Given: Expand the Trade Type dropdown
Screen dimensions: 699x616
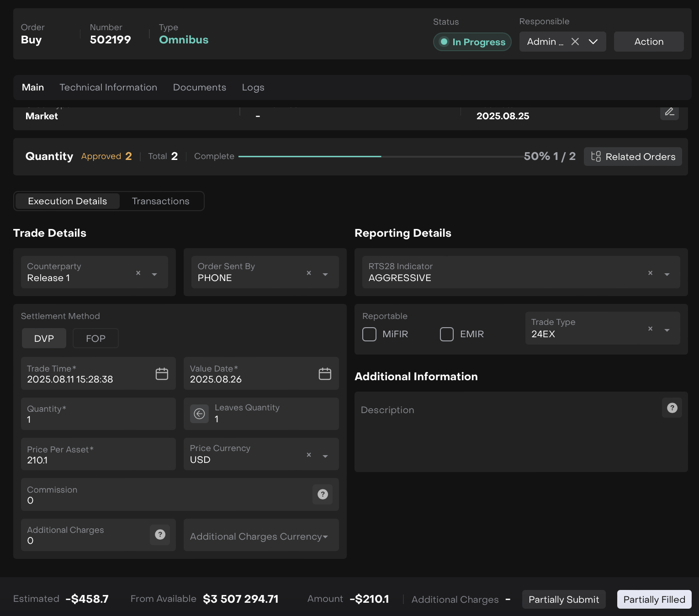Looking at the screenshot, I should coord(667,330).
